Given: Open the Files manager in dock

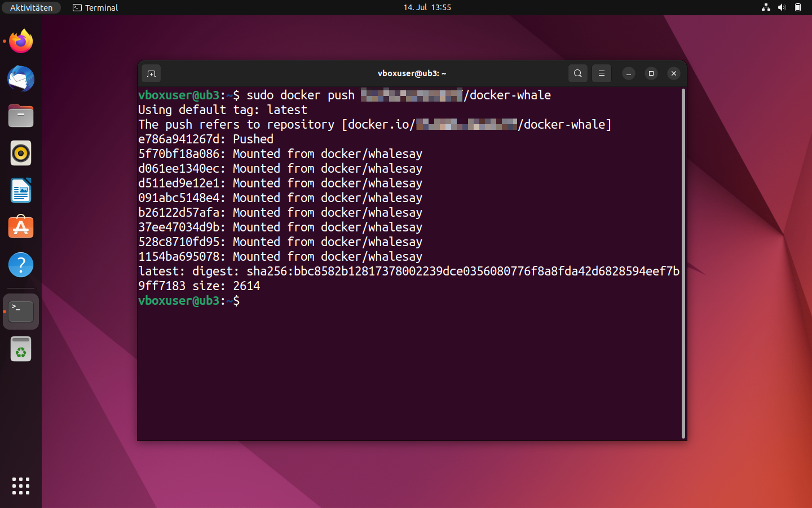Looking at the screenshot, I should pos(21,116).
